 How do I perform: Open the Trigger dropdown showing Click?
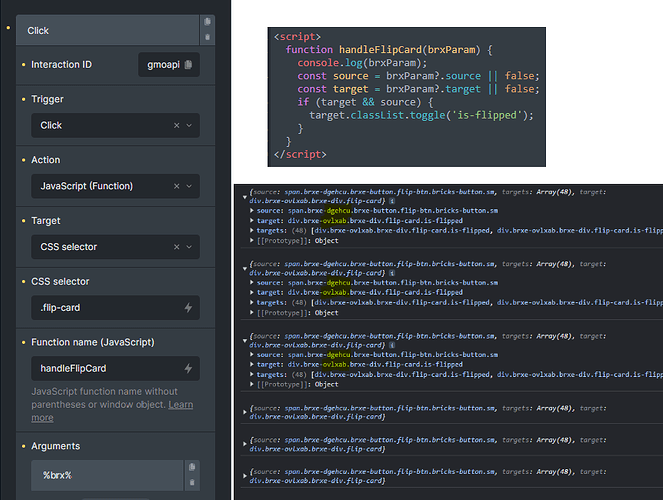[115, 126]
